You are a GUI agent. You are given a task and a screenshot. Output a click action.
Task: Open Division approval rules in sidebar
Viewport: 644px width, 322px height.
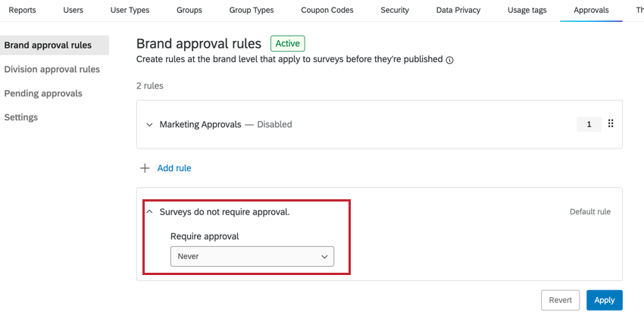[x=52, y=69]
